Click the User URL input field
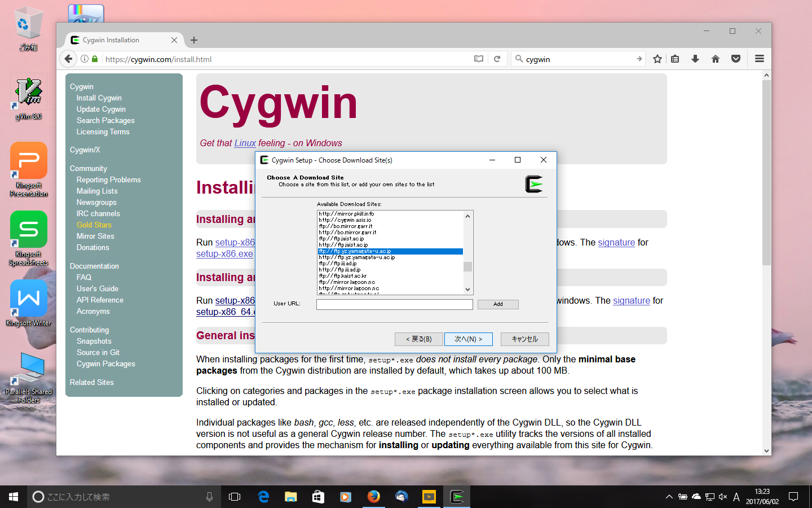 pos(395,304)
